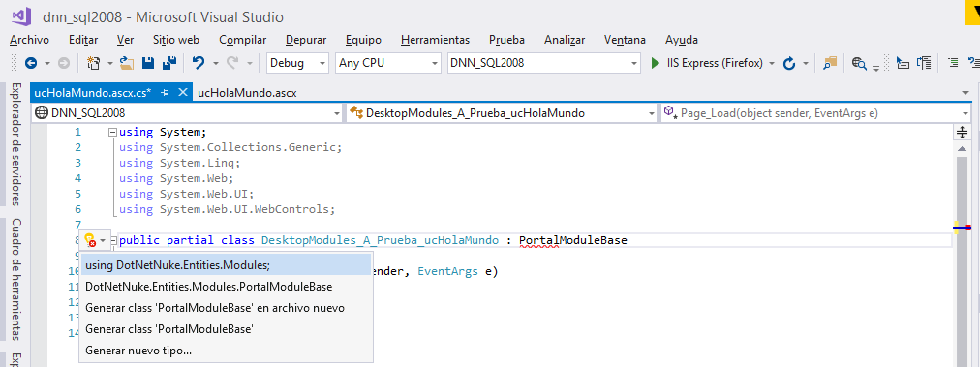Open the Compilar menu
The width and height of the screenshot is (980, 367).
point(242,40)
